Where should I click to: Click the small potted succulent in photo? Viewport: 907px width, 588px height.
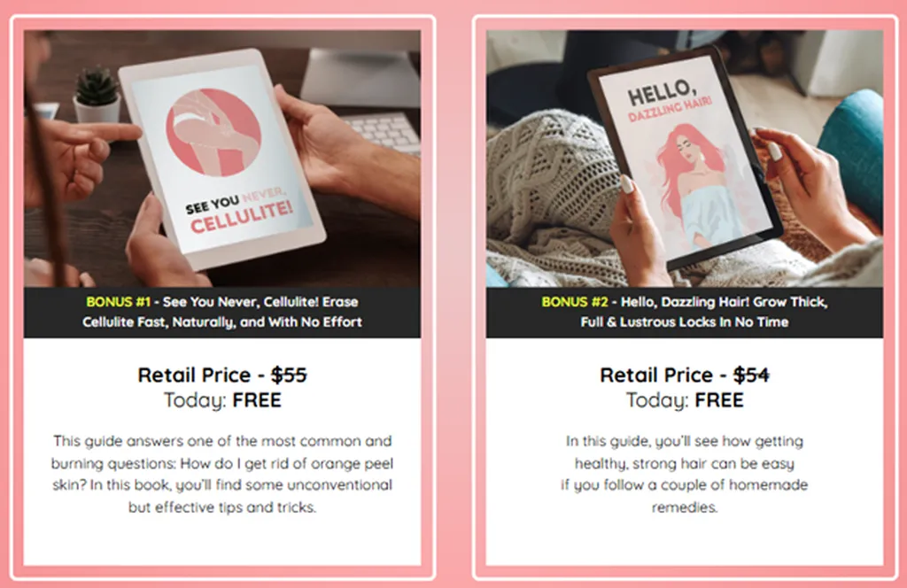(x=97, y=94)
